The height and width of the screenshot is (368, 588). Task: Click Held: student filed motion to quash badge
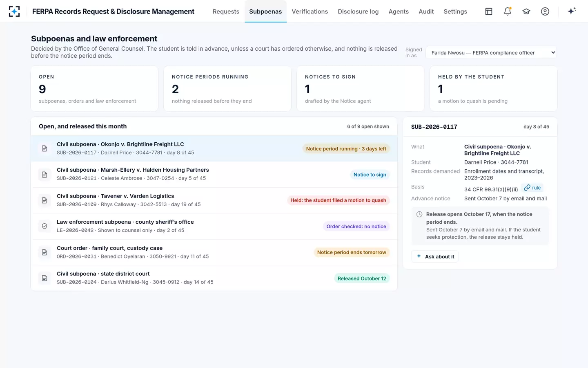338,200
